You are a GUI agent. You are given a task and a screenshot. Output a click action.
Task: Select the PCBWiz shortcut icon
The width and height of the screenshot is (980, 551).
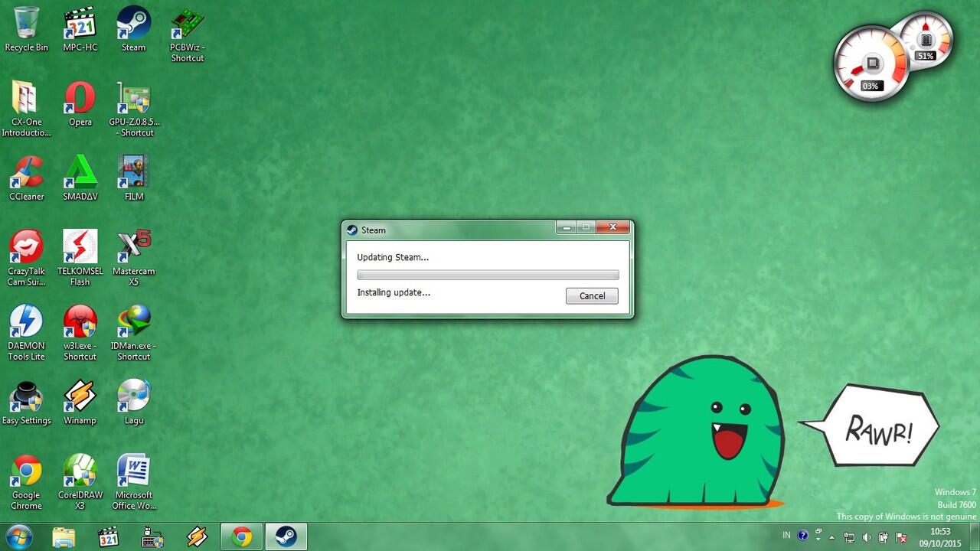pyautogui.click(x=188, y=34)
